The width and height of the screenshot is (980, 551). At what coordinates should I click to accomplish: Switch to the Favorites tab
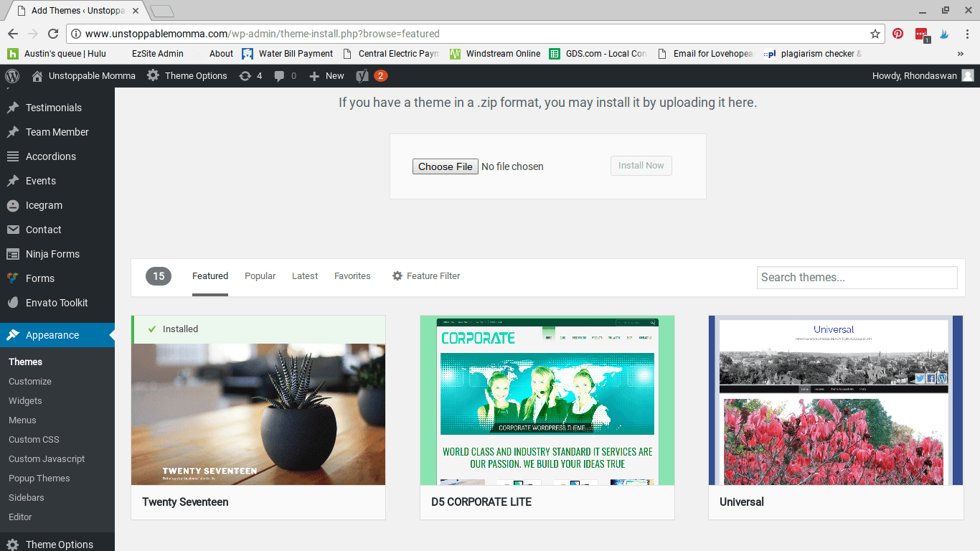click(x=352, y=276)
